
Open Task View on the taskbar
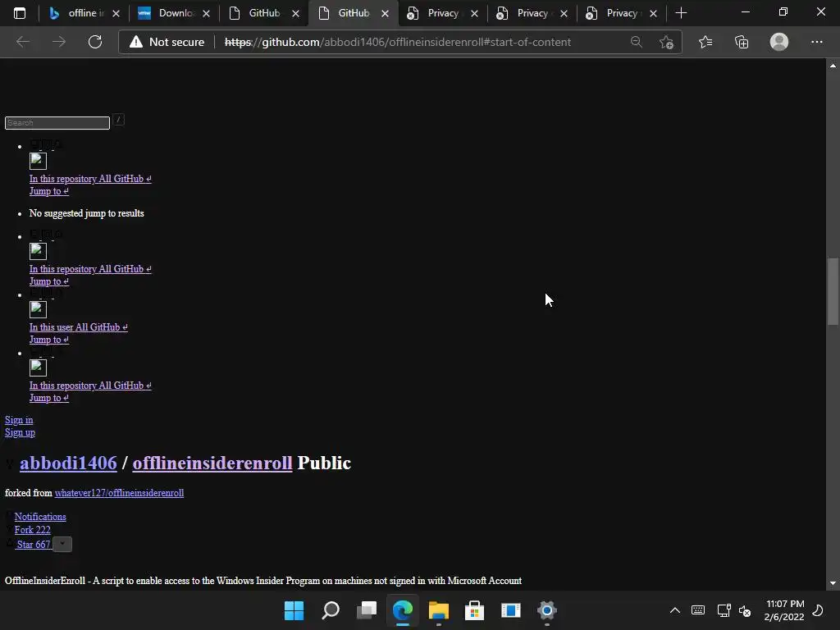click(367, 610)
